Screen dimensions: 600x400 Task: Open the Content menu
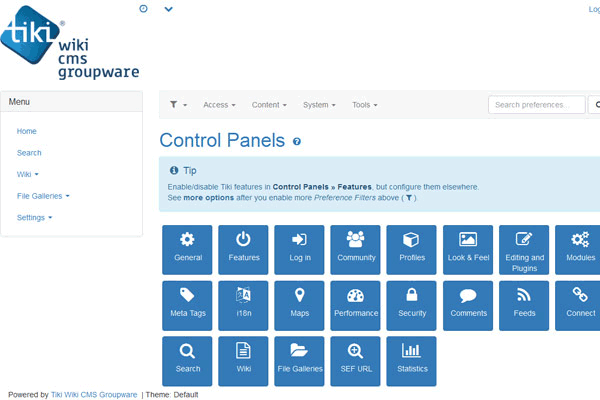pyautogui.click(x=269, y=105)
